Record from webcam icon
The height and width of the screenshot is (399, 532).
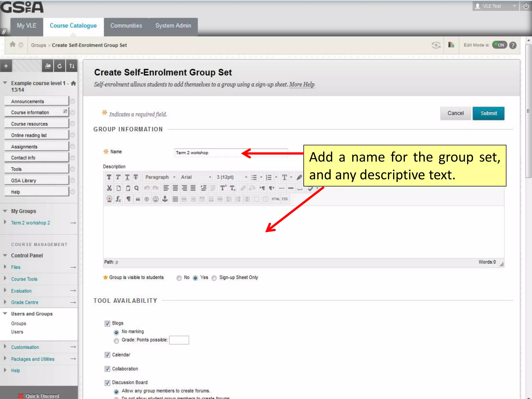(x=109, y=199)
